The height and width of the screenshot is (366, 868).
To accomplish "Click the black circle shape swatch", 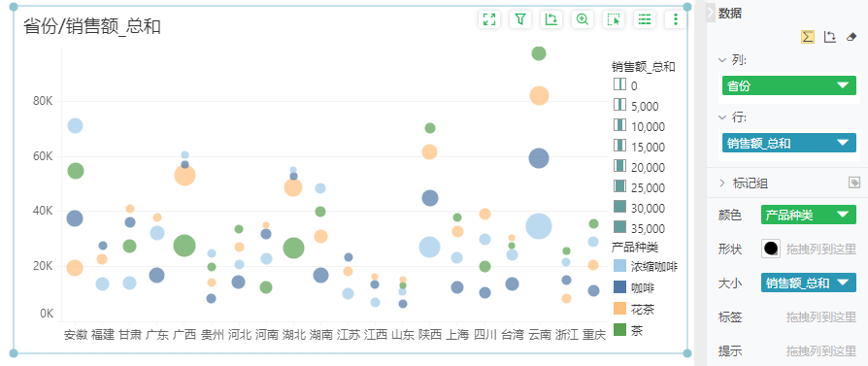I will [x=771, y=249].
